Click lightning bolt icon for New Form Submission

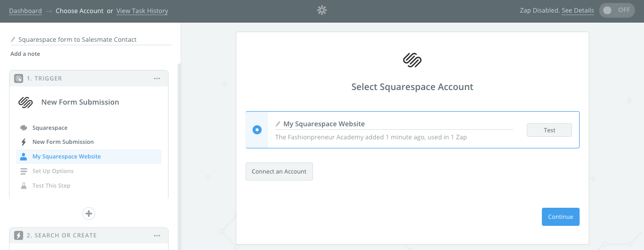pos(24,142)
